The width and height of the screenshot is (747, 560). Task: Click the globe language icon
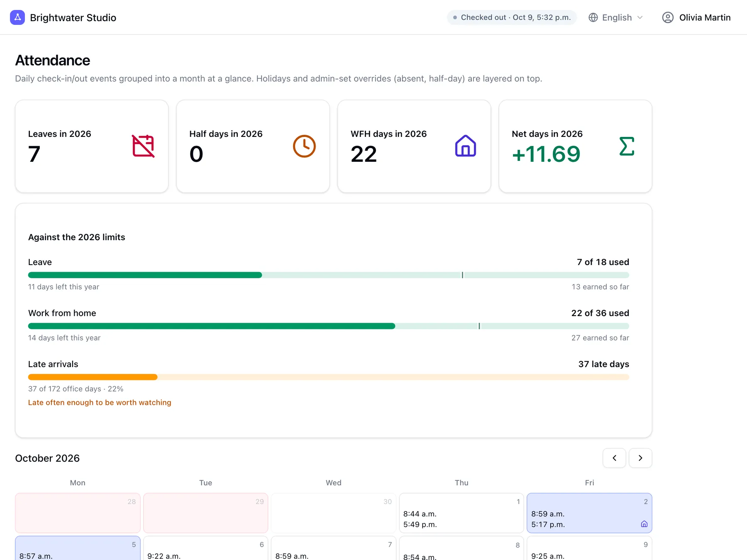click(x=593, y=17)
